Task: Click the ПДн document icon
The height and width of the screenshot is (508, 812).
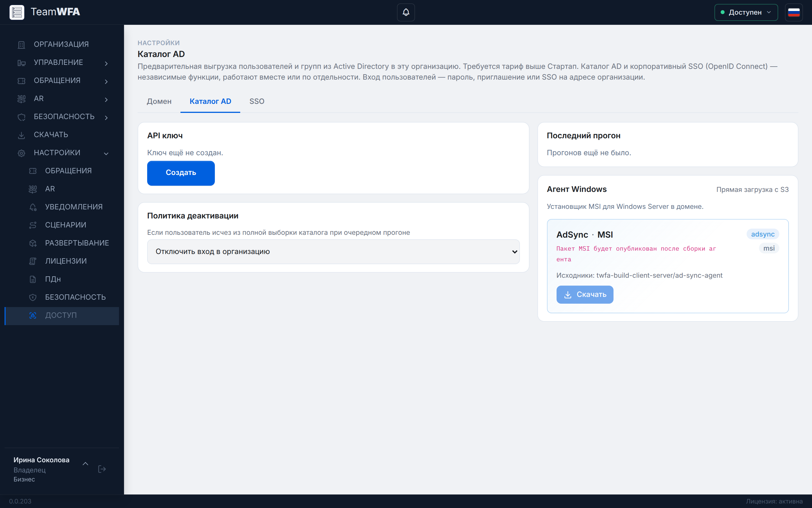Action: coord(33,279)
